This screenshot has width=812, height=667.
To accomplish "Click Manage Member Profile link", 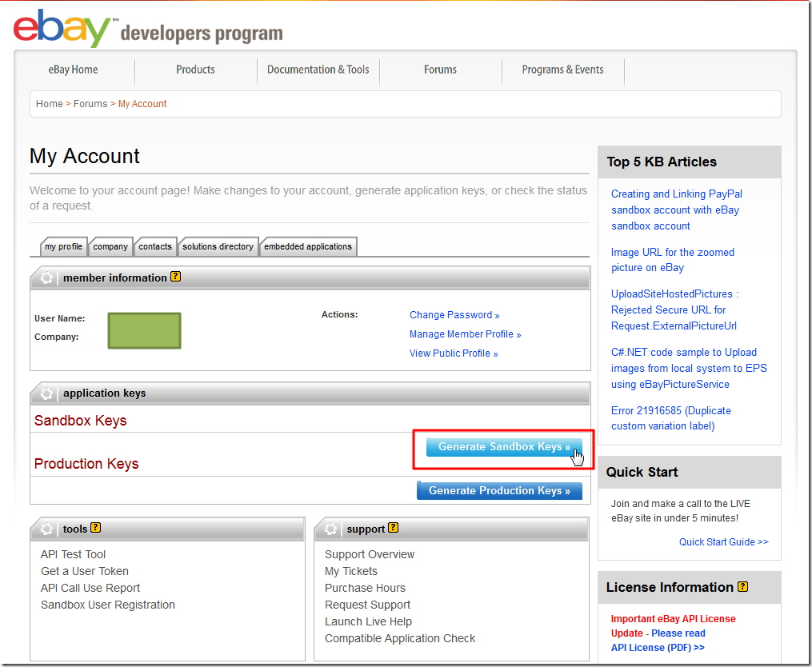I will click(x=465, y=334).
